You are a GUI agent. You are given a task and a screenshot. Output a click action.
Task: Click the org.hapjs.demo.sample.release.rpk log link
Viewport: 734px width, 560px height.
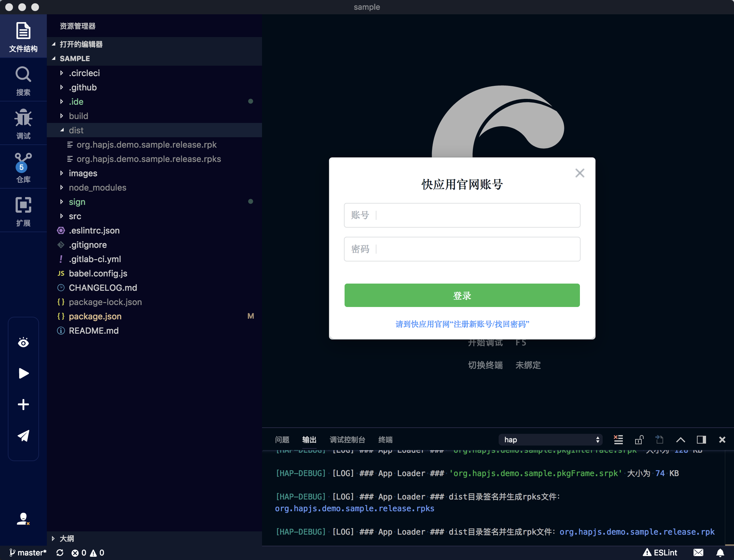(637, 532)
